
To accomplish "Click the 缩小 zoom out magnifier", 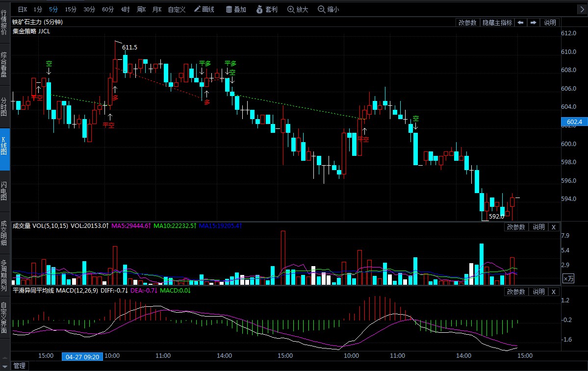I will [329, 9].
